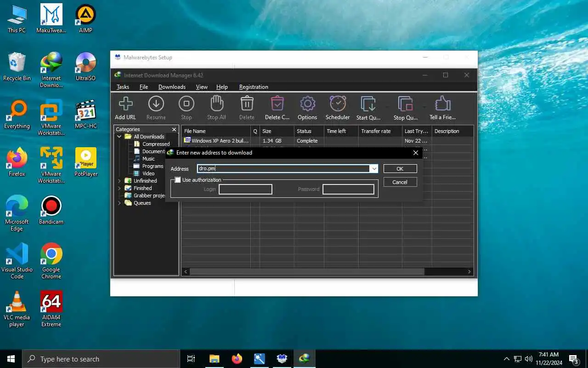
Task: Click the Delete Completed icon
Action: tap(277, 104)
